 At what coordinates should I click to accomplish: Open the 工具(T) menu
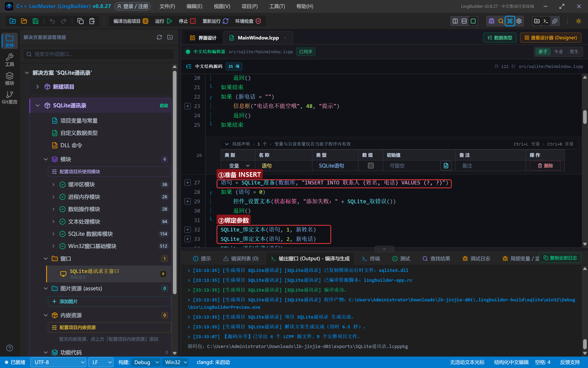pos(277,6)
